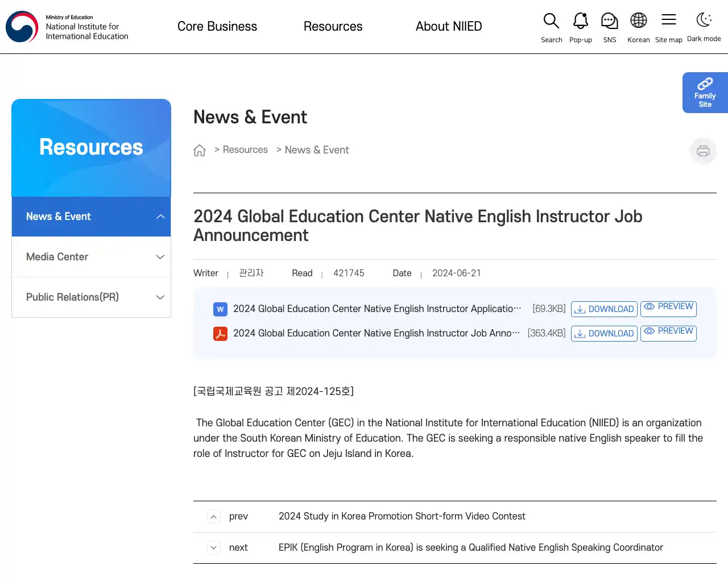Click the prev post up-chevron icon
Image resolution: width=728 pixels, height=582 pixels.
tap(213, 517)
